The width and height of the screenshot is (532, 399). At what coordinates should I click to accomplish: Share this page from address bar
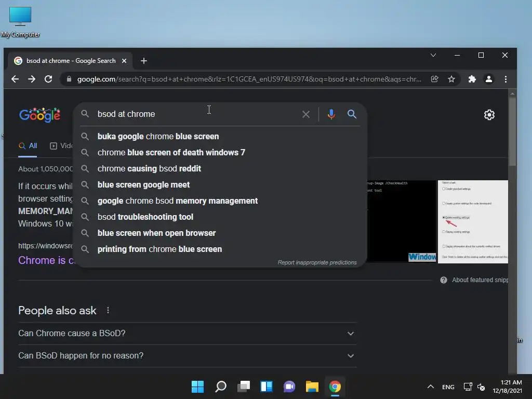[x=435, y=79]
